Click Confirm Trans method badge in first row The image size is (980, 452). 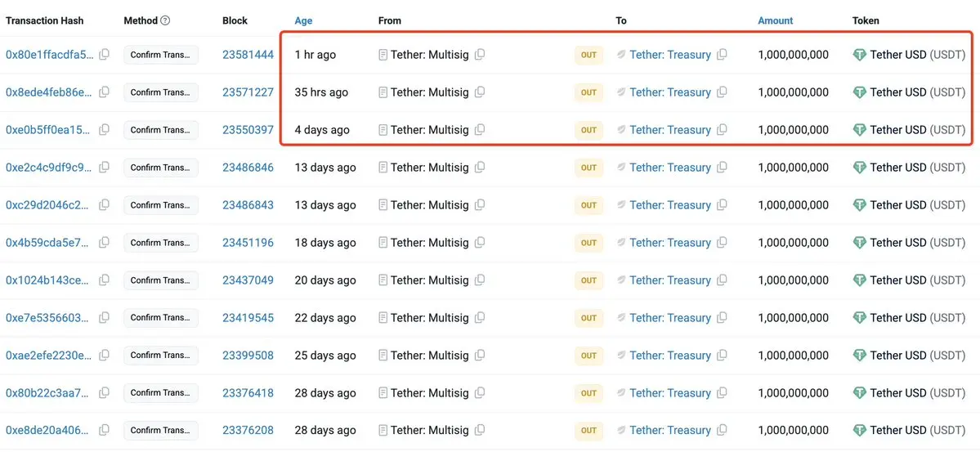point(160,55)
